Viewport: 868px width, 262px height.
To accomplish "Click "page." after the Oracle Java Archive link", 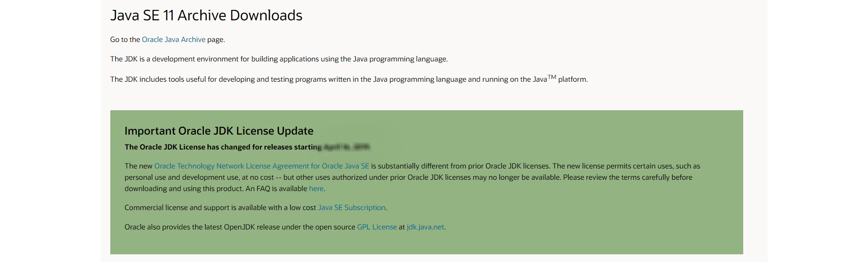I will (216, 40).
